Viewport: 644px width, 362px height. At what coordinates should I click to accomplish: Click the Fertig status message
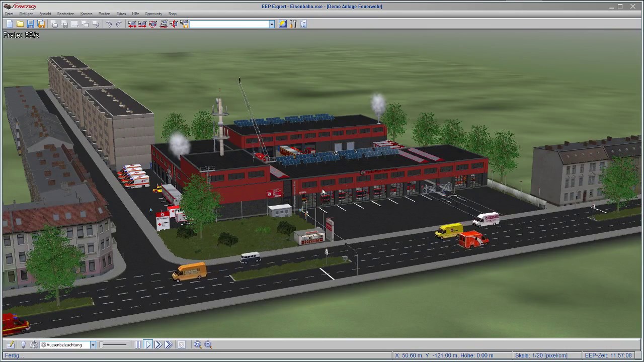pyautogui.click(x=14, y=355)
